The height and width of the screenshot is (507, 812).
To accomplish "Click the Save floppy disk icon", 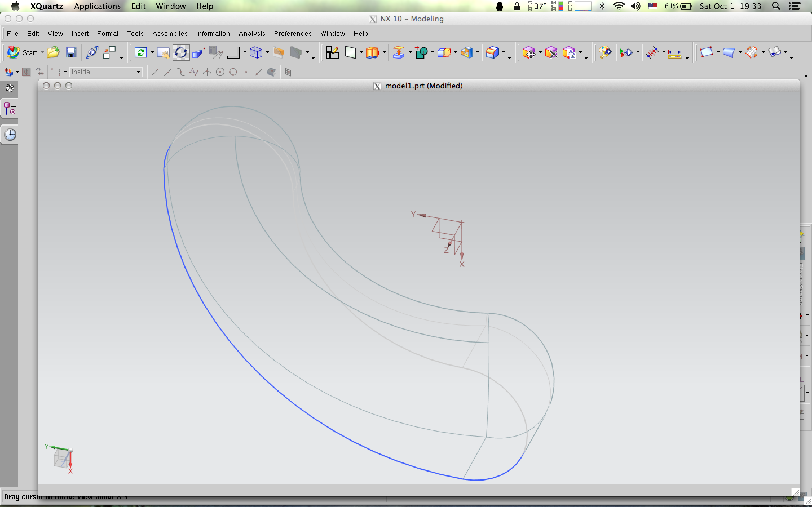I will (71, 53).
